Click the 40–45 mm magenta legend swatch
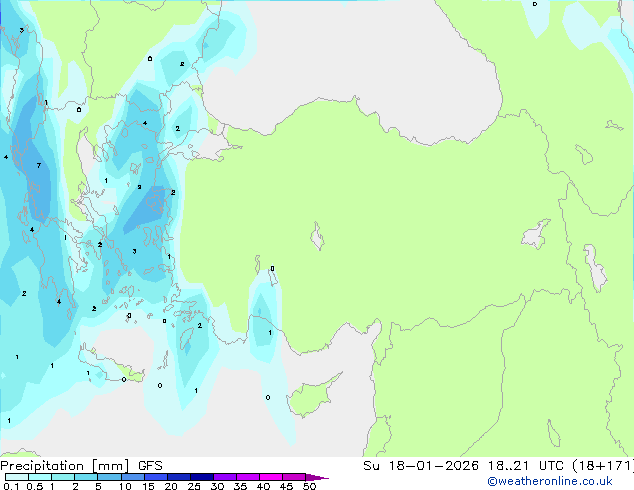The width and height of the screenshot is (634, 490). (271, 477)
